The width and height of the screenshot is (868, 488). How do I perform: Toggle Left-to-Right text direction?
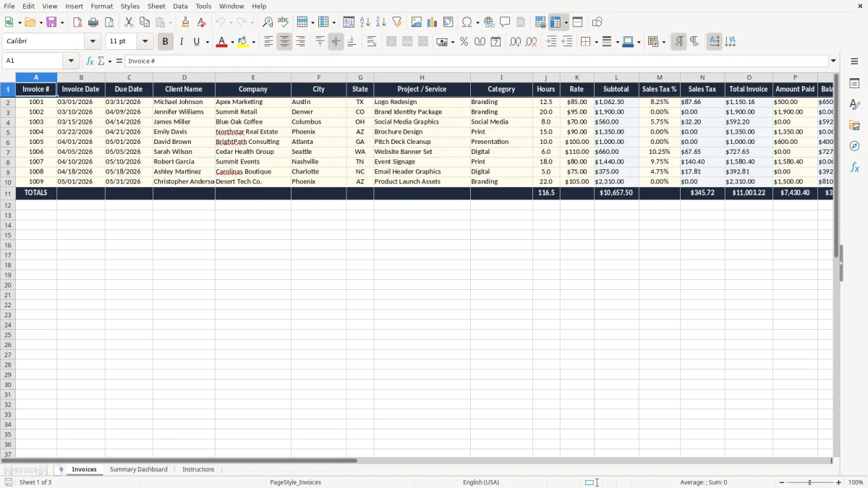pyautogui.click(x=678, y=42)
